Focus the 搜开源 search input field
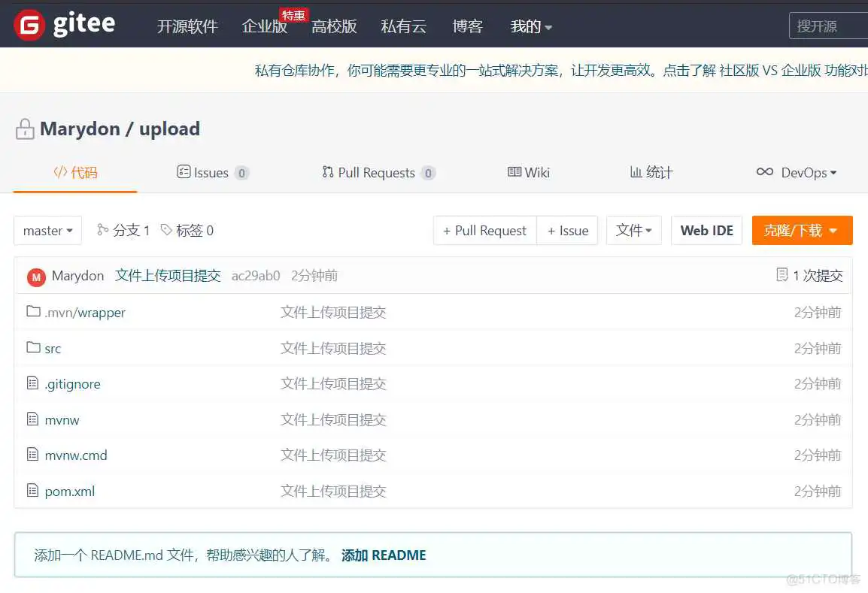The image size is (868, 593). pyautogui.click(x=827, y=26)
